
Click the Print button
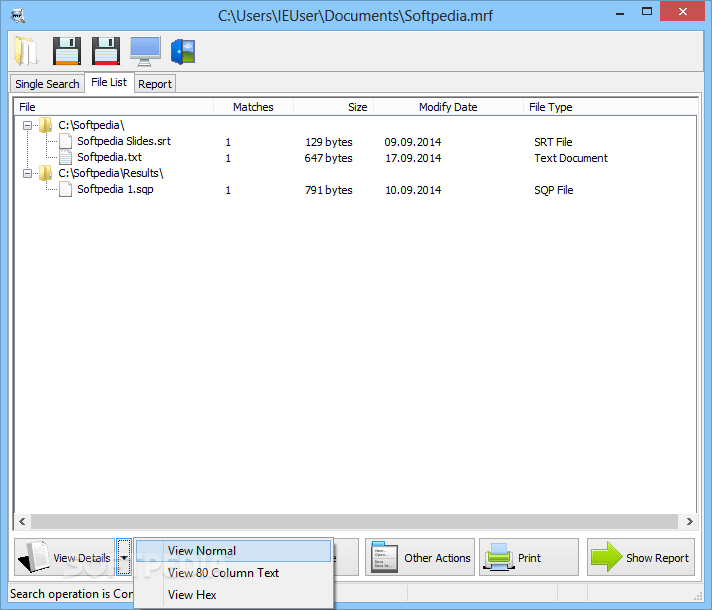[x=529, y=557]
